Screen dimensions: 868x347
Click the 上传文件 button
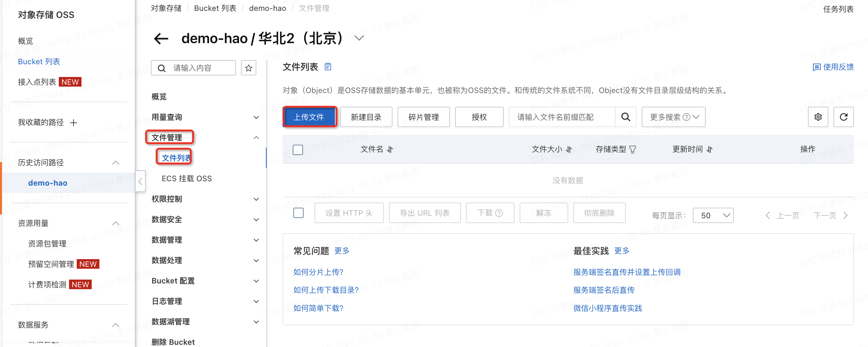[309, 117]
